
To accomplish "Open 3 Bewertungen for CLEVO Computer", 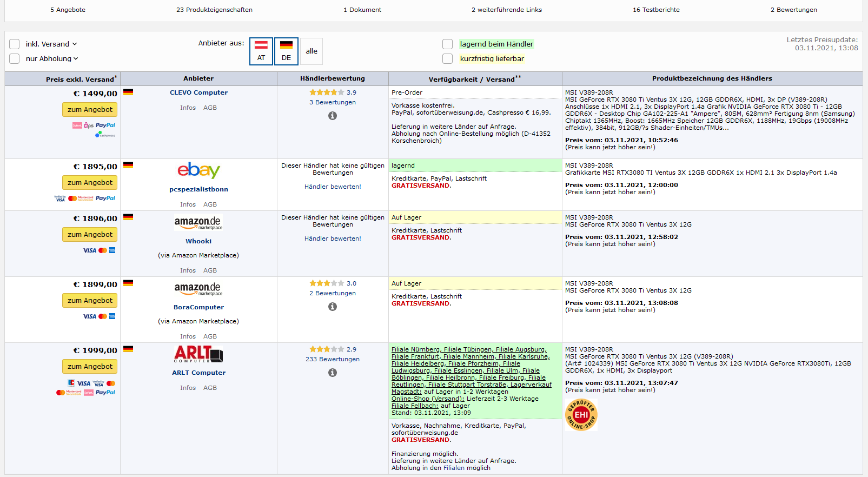I will pos(333,102).
